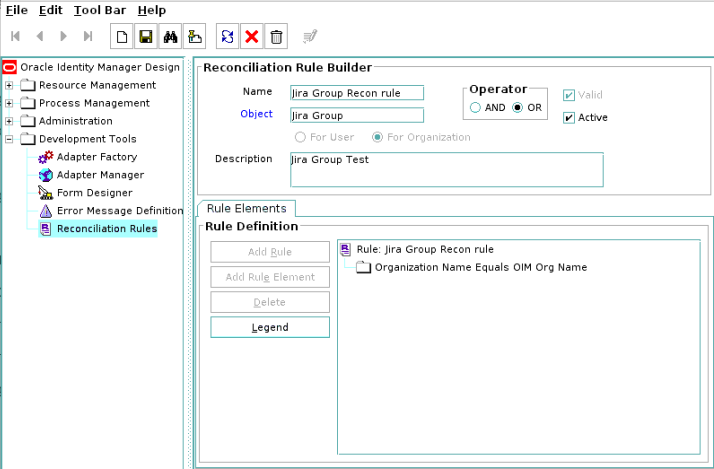This screenshot has height=469, width=714.
Task: Click the blue Object lookup label
Action: [256, 114]
